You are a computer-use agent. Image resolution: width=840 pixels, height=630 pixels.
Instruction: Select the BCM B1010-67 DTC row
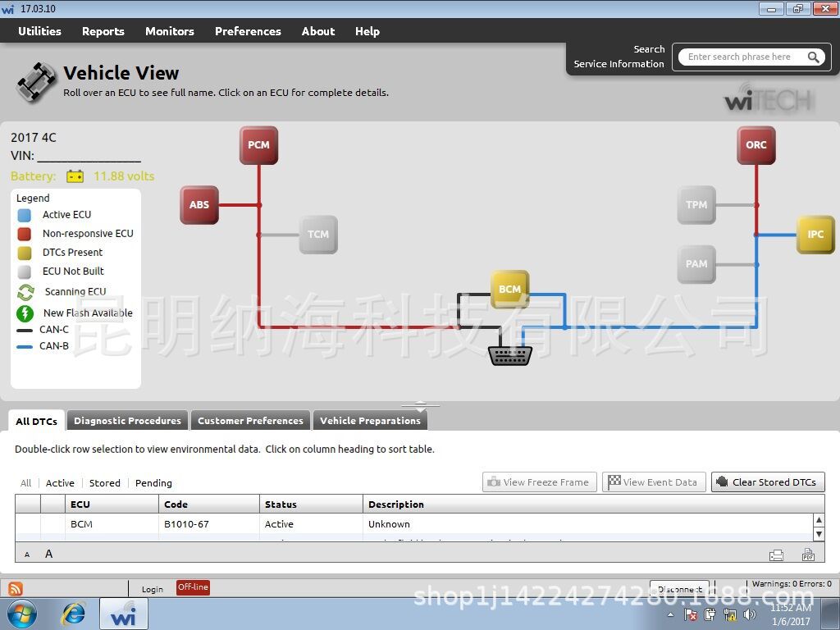pyautogui.click(x=414, y=524)
